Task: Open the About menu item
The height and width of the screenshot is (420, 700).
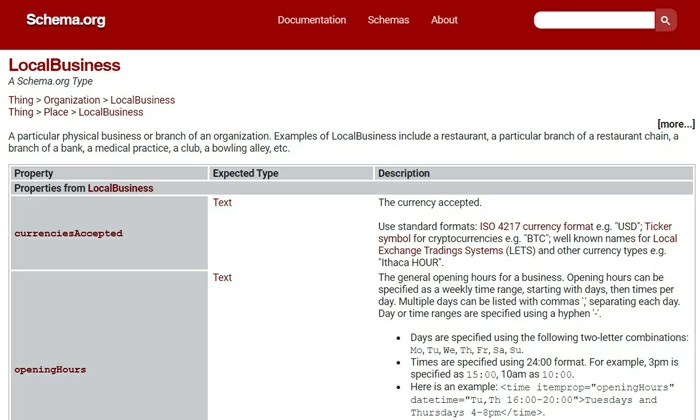Action: [x=444, y=20]
